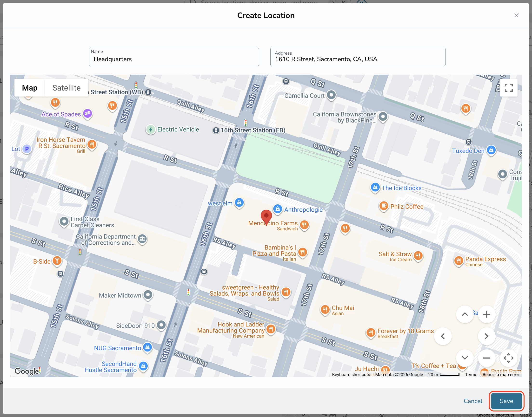Click the Ace of Spades venue marker
Screen dimensions: 532x417
point(87,114)
